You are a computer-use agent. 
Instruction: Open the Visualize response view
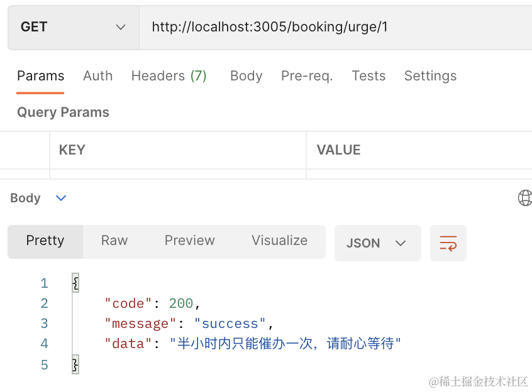(x=279, y=241)
